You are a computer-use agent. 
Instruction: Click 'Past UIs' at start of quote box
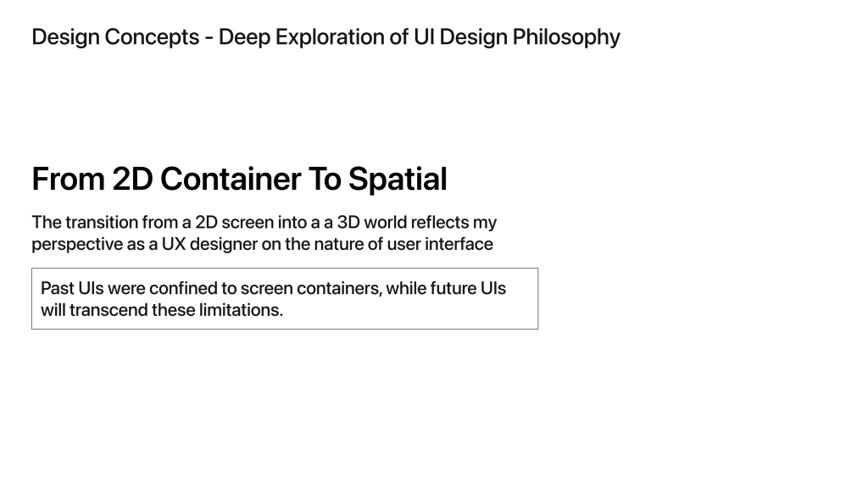click(x=72, y=288)
